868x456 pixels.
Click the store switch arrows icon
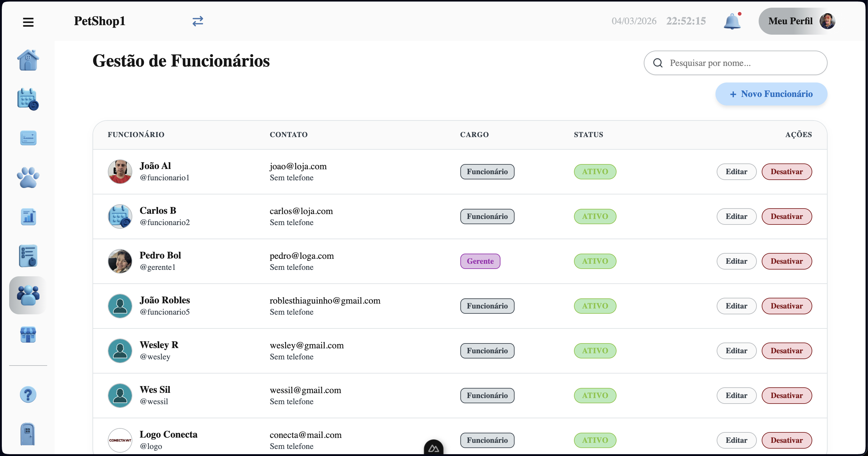pyautogui.click(x=198, y=21)
